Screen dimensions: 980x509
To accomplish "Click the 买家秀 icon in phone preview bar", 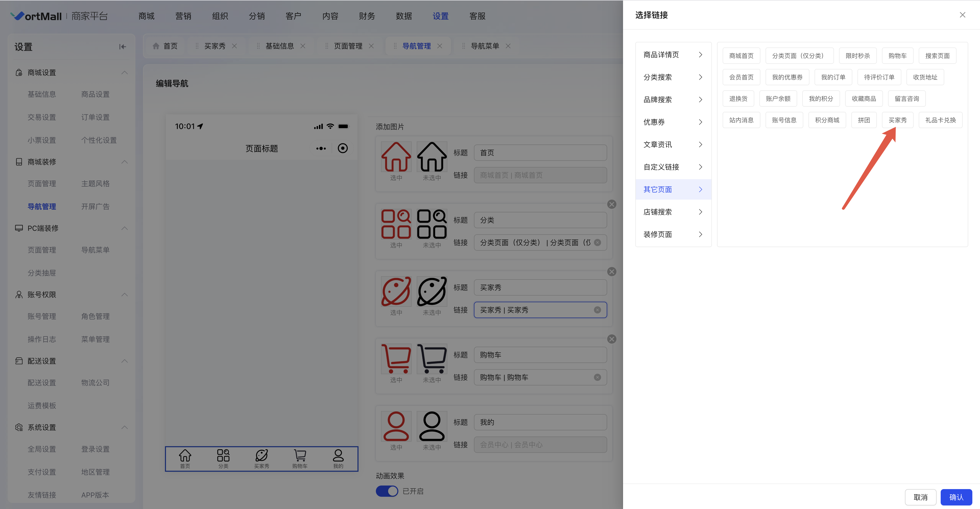I will tap(261, 458).
